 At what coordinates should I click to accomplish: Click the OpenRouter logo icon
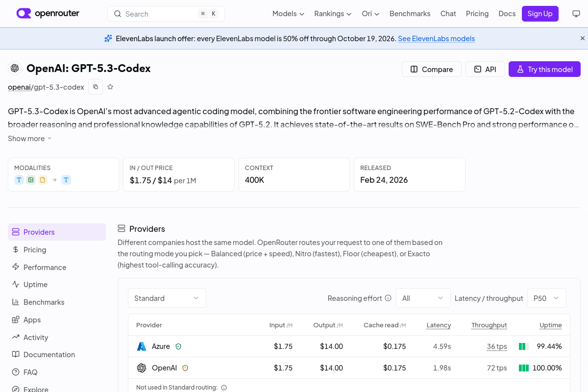click(x=24, y=14)
